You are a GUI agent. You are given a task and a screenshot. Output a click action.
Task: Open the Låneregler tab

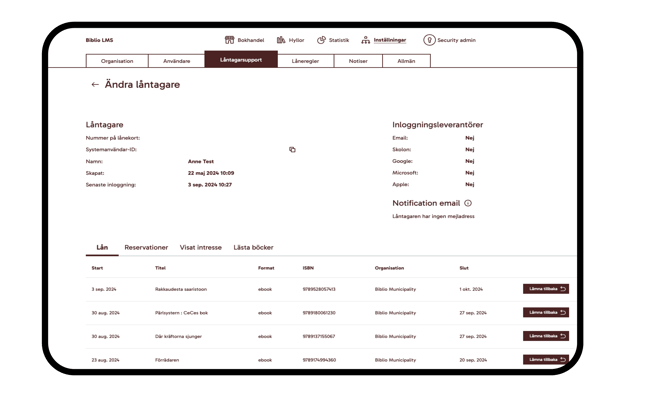click(306, 61)
